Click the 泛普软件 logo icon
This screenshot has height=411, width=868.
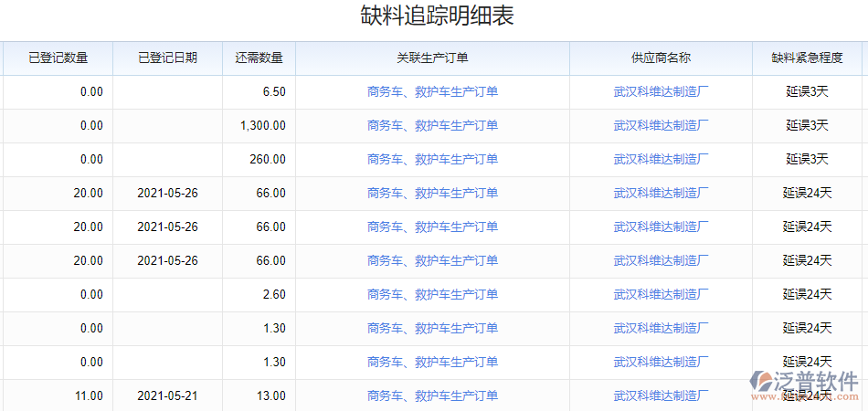764,383
